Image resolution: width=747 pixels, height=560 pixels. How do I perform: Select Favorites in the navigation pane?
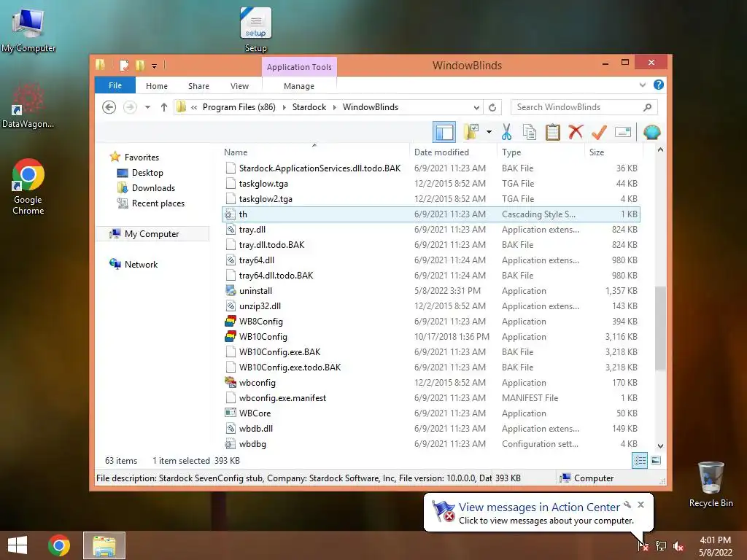click(142, 157)
